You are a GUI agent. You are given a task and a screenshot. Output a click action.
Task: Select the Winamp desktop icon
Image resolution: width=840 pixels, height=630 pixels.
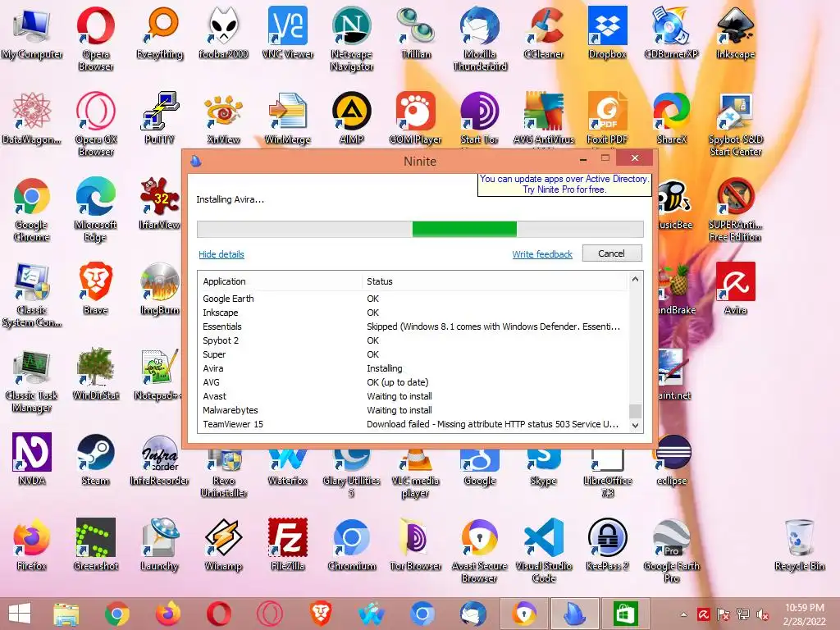223,545
